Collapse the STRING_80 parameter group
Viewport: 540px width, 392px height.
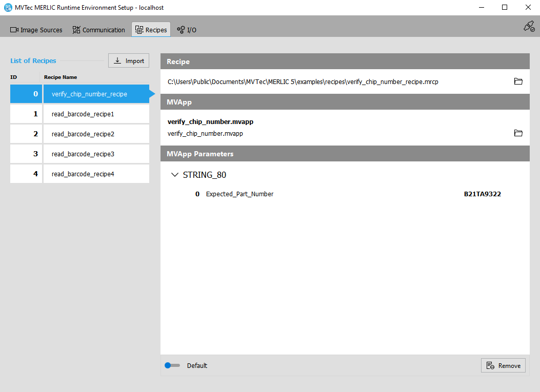point(174,175)
